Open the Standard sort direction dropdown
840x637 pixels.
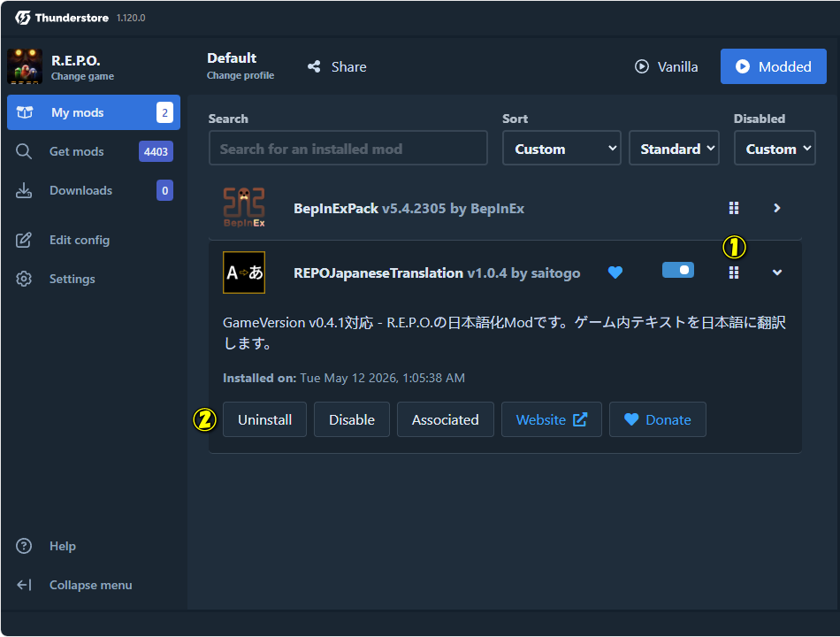[674, 148]
